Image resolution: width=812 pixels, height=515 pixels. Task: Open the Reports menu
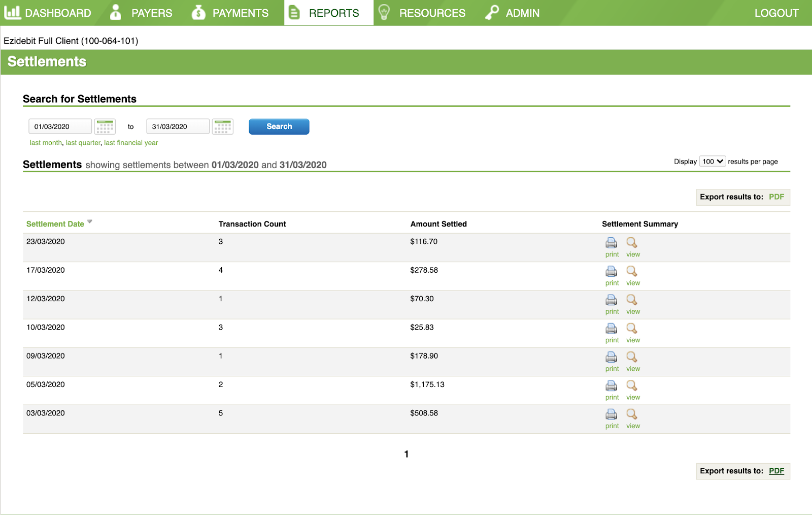(329, 13)
